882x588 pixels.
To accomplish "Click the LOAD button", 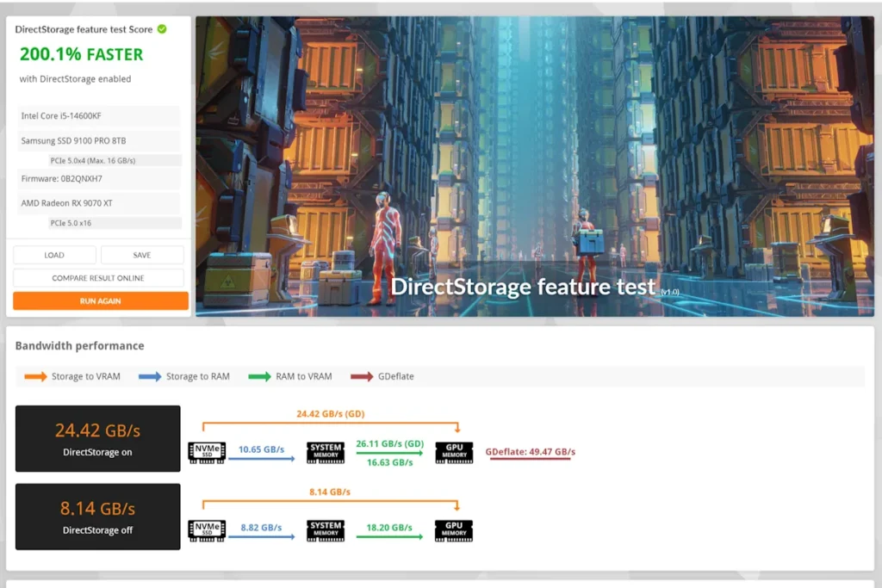I will (x=54, y=255).
